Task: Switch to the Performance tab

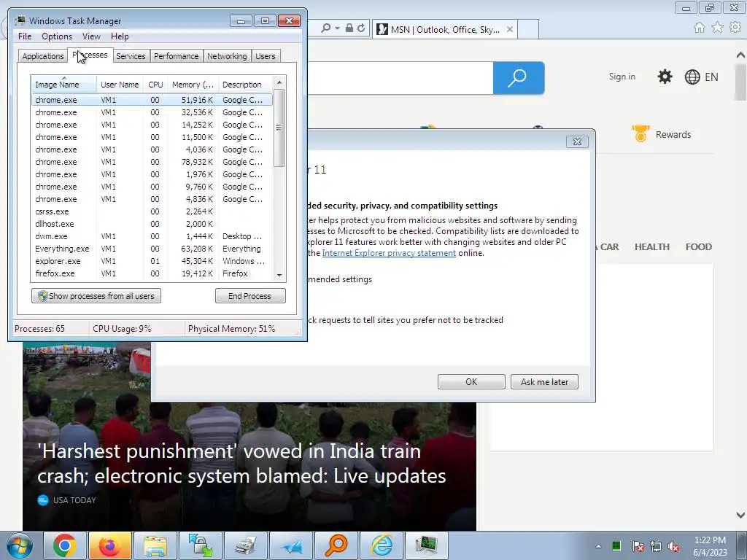Action: [176, 56]
